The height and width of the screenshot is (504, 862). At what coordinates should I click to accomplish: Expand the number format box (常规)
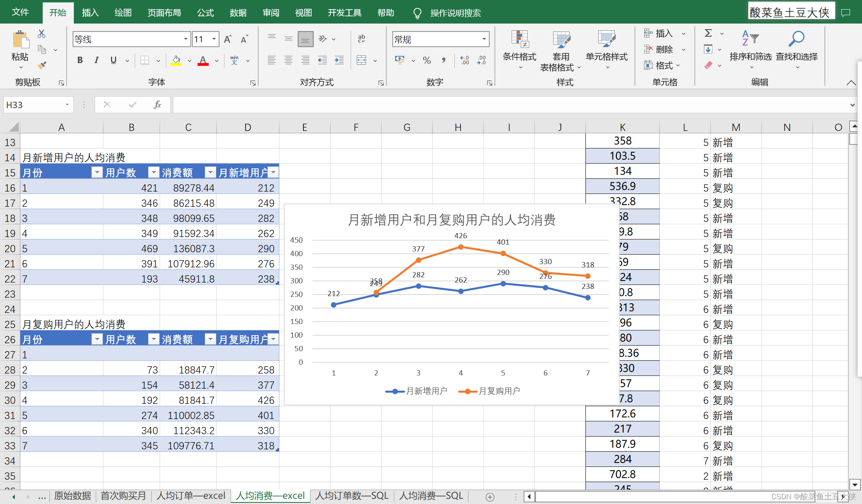pos(484,39)
